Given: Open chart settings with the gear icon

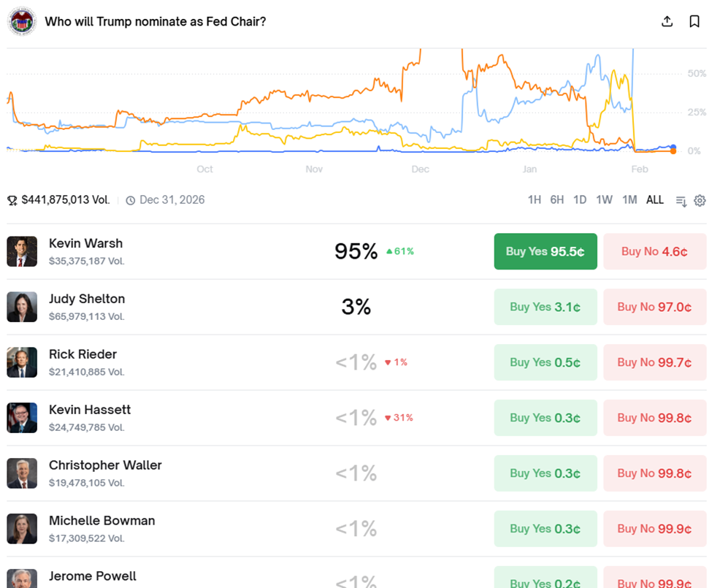Looking at the screenshot, I should pyautogui.click(x=700, y=200).
